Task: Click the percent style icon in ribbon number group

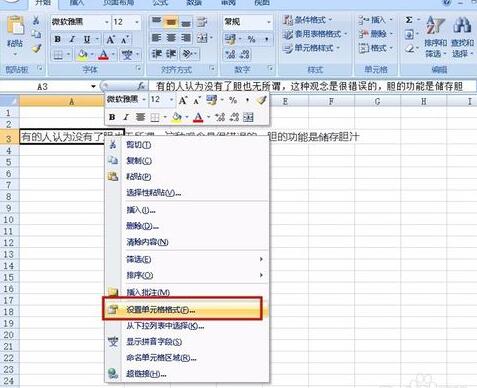Action: click(251, 39)
